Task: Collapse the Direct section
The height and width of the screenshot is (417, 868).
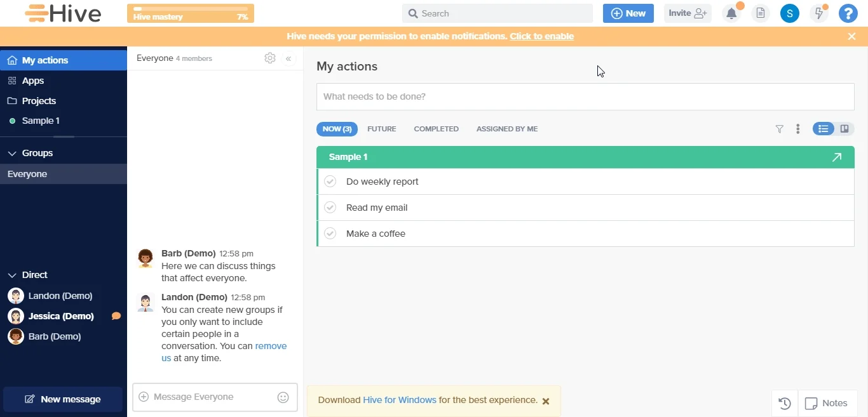Action: pos(12,275)
